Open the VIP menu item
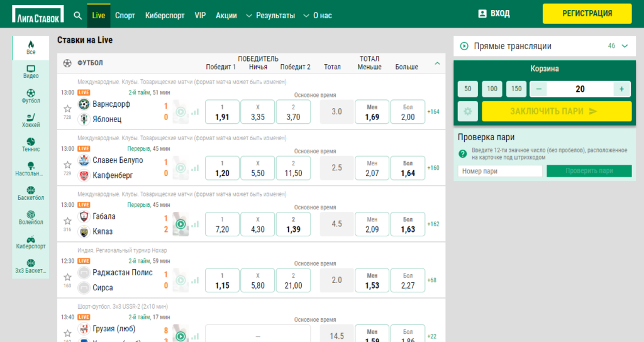This screenshot has width=644, height=342. coord(200,16)
